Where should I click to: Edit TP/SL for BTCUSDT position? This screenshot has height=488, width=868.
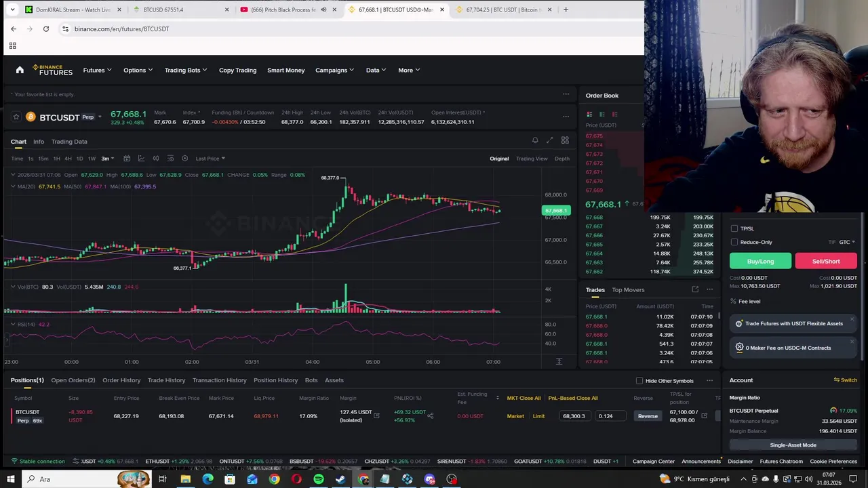(704, 415)
